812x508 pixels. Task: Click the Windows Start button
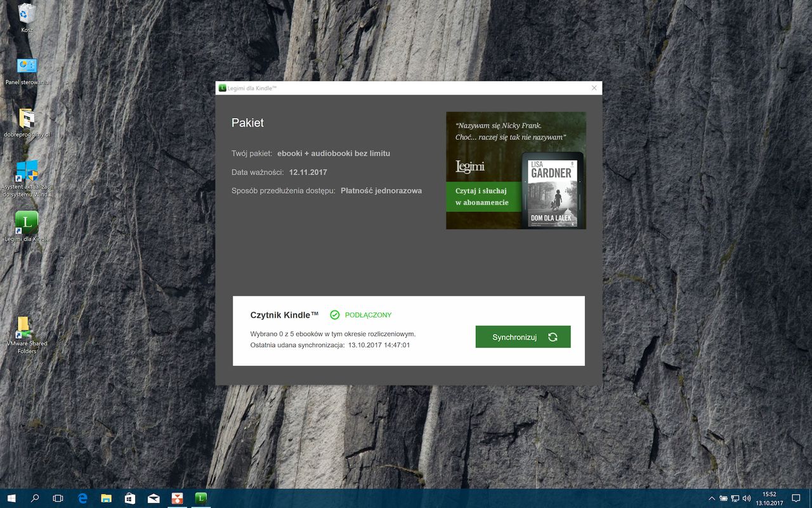(11, 498)
